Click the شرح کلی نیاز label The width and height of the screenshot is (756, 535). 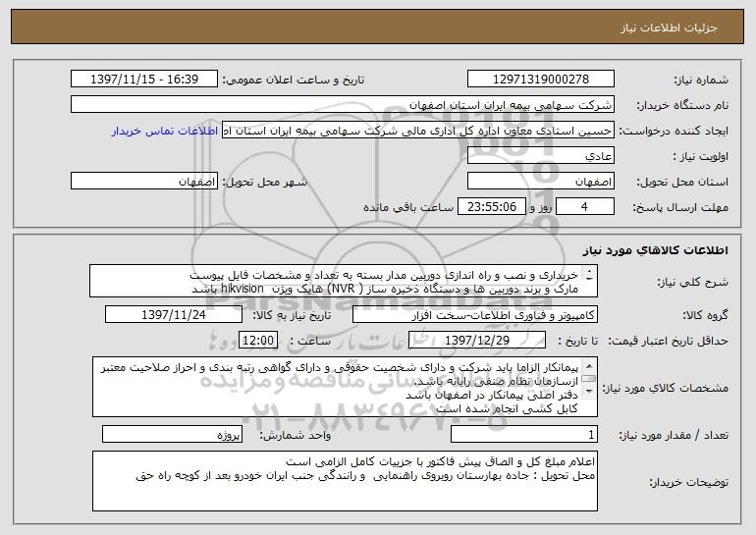(x=693, y=282)
